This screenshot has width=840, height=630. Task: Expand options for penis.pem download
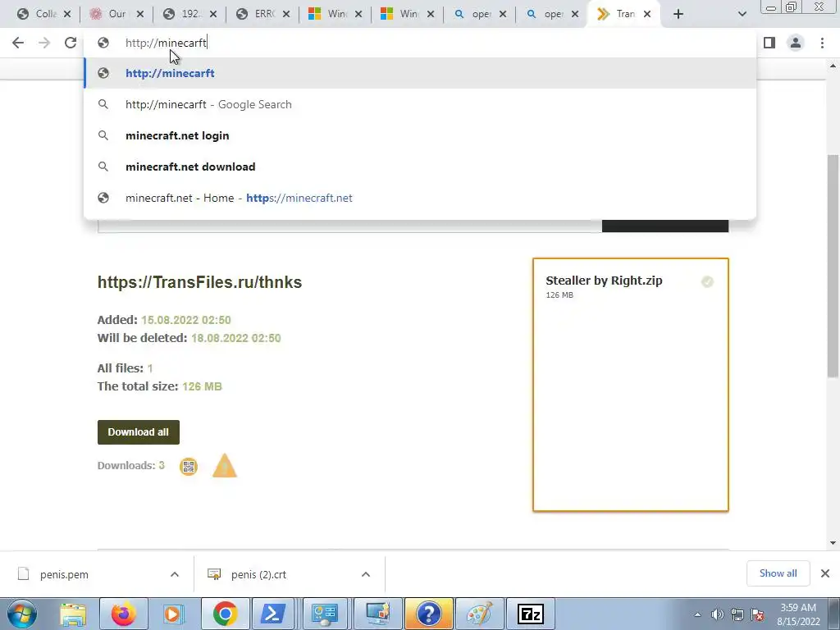175,574
